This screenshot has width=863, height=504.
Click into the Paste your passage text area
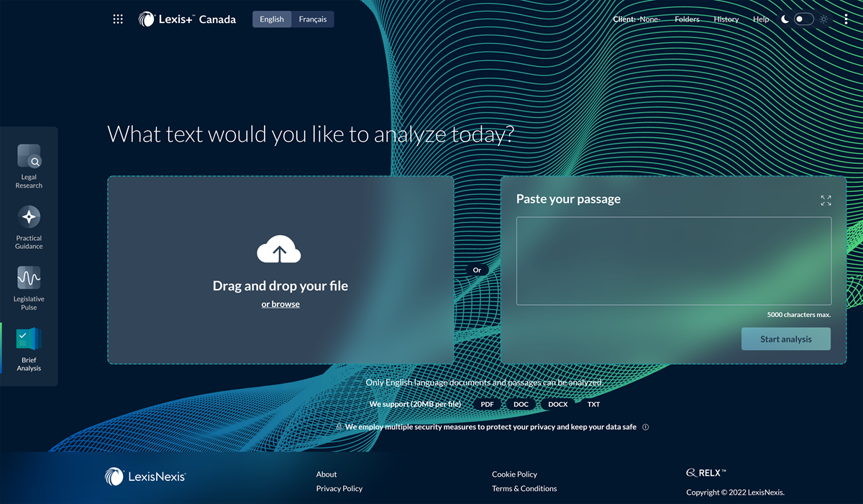(x=674, y=261)
